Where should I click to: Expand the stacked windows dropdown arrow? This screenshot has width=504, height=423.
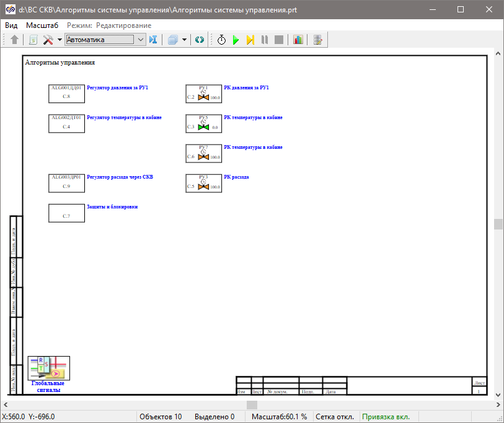(185, 40)
